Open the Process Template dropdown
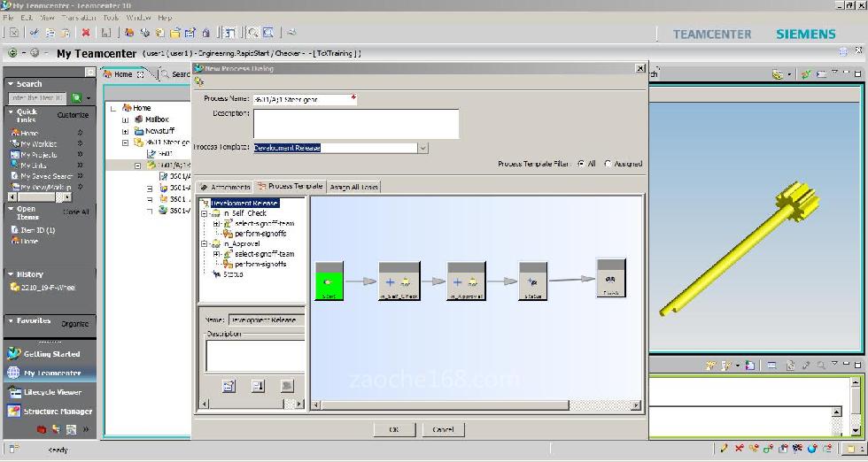 (x=422, y=148)
